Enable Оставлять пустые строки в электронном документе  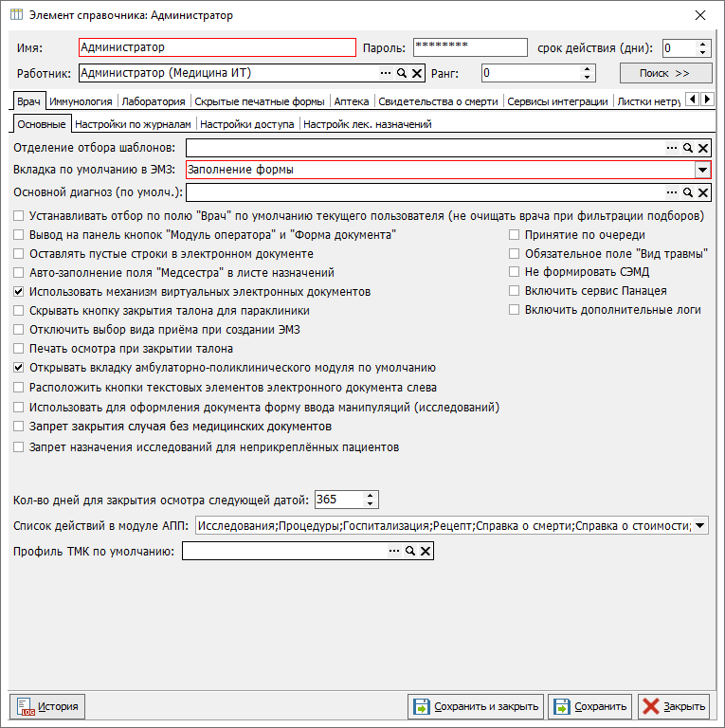(19, 254)
